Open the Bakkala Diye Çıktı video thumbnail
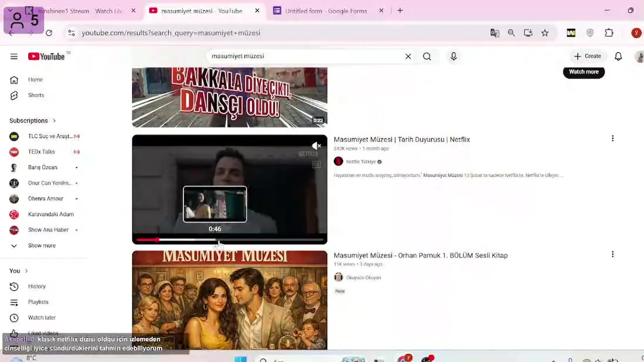The image size is (644, 362). [x=230, y=97]
